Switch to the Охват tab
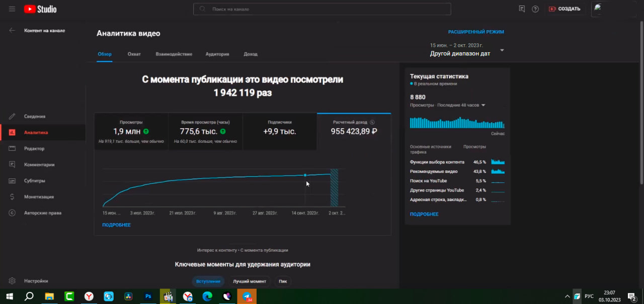The height and width of the screenshot is (304, 644). [134, 54]
